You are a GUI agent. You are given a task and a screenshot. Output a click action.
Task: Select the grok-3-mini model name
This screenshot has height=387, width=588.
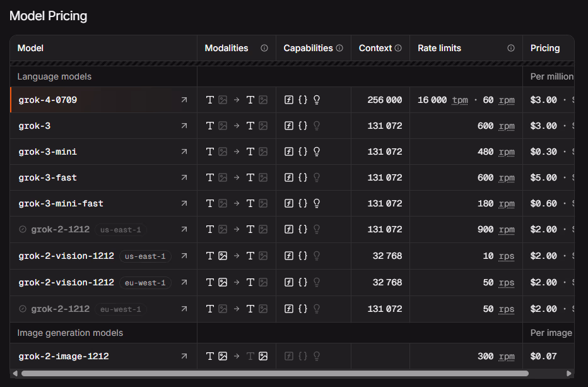pyautogui.click(x=47, y=152)
